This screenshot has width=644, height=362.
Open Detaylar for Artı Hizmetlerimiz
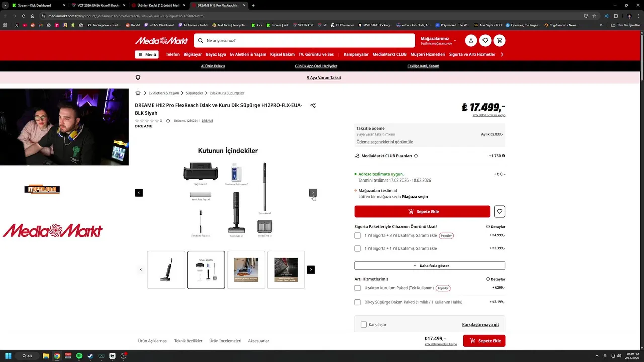pos(496,279)
